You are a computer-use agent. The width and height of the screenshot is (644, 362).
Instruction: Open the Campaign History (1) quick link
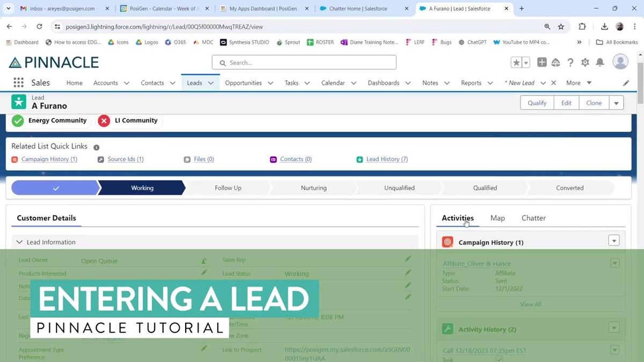click(x=49, y=159)
